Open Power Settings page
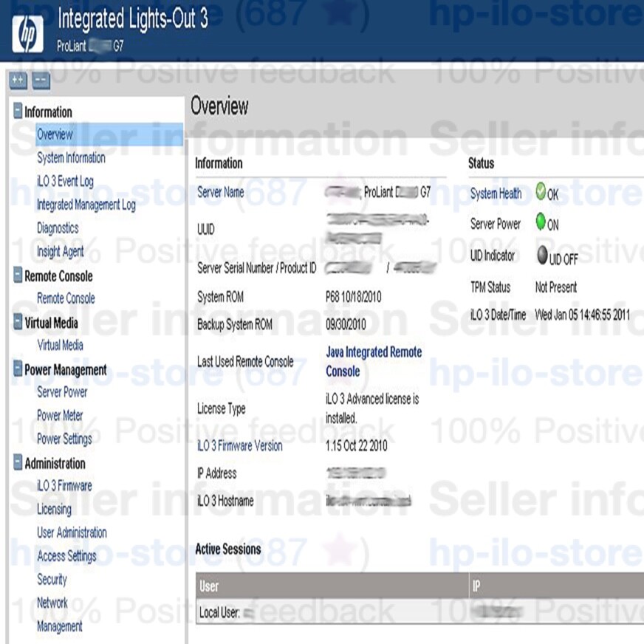The image size is (644, 644). (64, 439)
